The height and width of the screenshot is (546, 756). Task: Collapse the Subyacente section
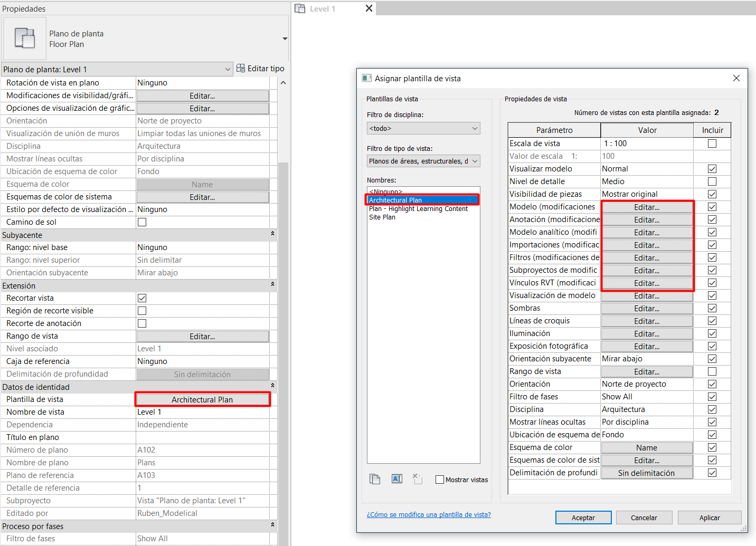point(272,234)
